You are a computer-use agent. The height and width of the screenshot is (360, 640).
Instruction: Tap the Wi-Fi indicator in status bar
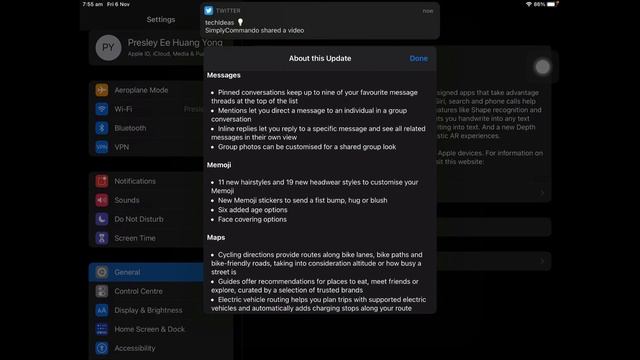point(529,4)
